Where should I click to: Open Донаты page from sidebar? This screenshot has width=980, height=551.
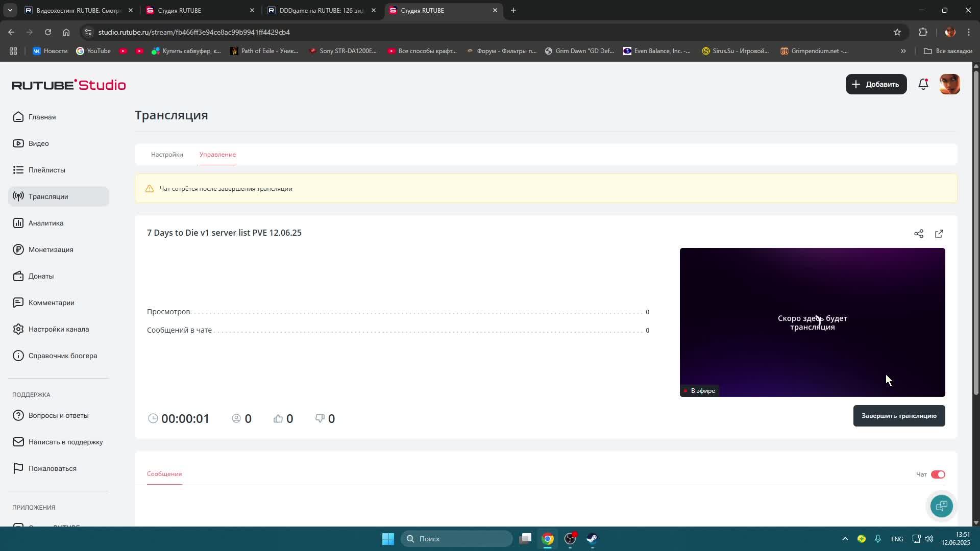click(x=41, y=276)
